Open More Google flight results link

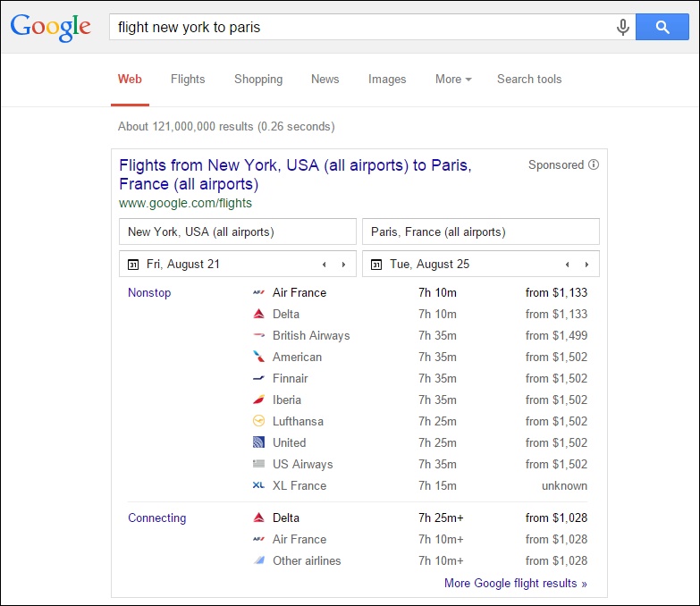click(x=515, y=583)
